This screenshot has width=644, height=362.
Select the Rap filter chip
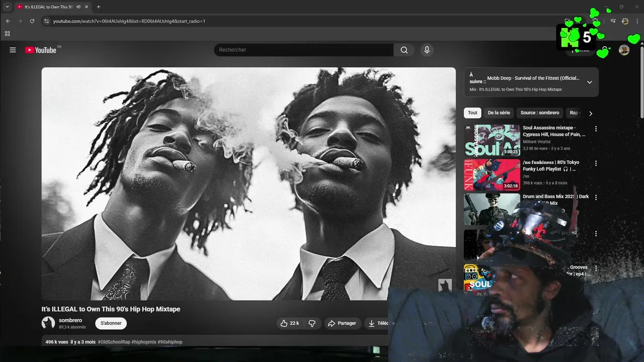(x=574, y=113)
